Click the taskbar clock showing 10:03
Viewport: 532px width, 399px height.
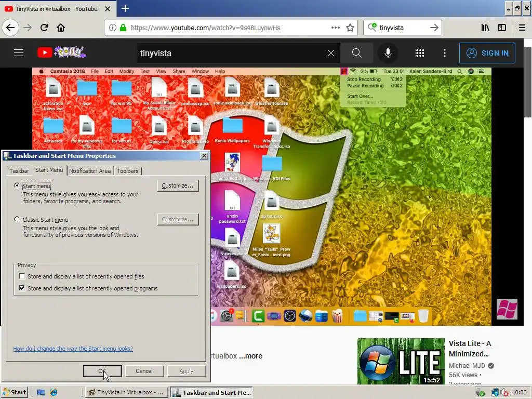click(x=519, y=393)
